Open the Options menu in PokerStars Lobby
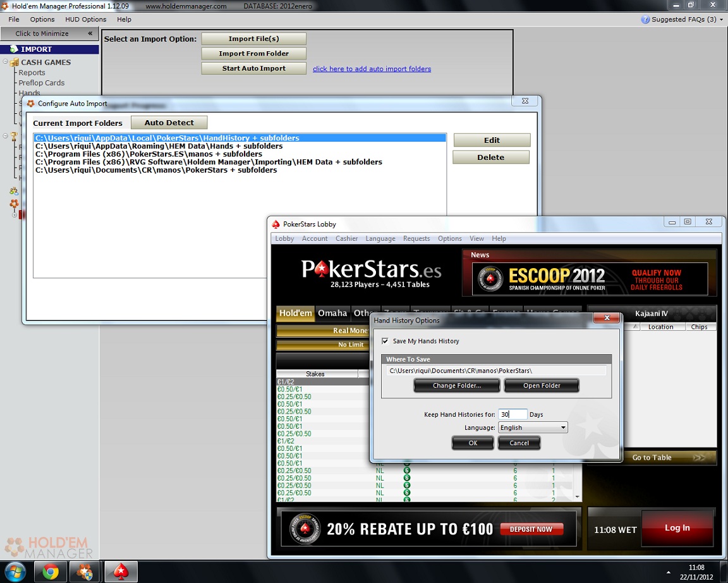The width and height of the screenshot is (728, 583). (x=450, y=238)
